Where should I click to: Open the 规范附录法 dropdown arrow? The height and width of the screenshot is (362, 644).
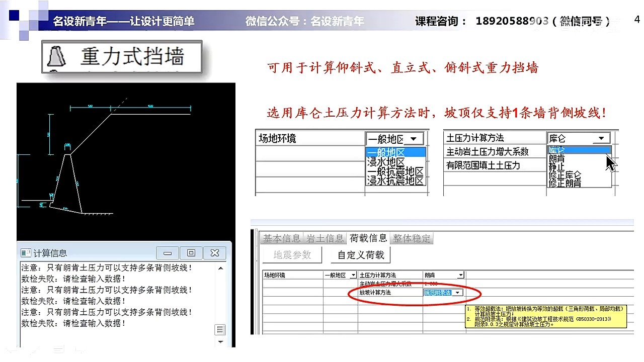pyautogui.click(x=457, y=292)
